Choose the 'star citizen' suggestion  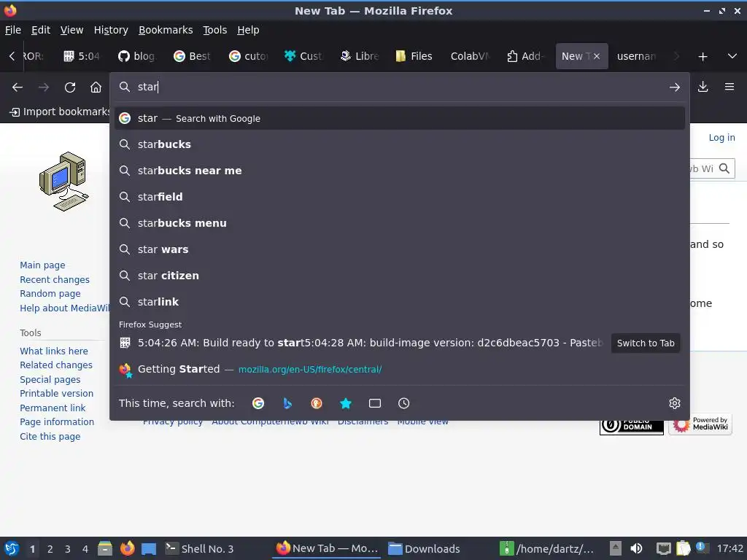(x=400, y=275)
